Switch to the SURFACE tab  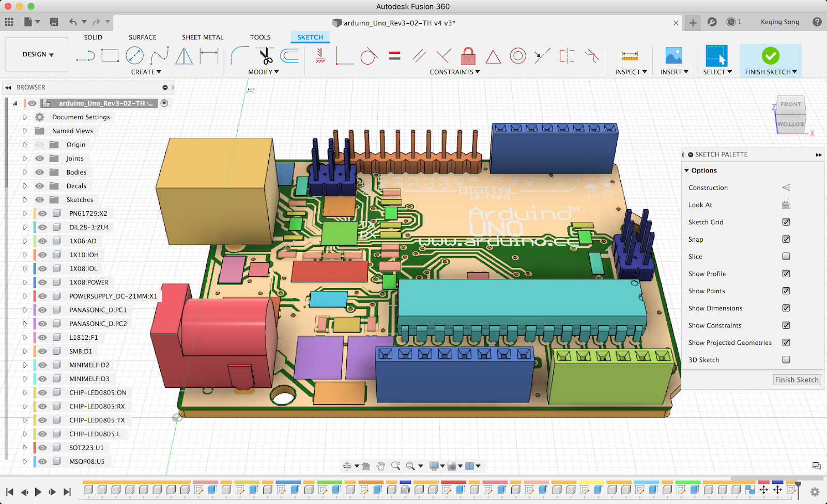(x=143, y=37)
